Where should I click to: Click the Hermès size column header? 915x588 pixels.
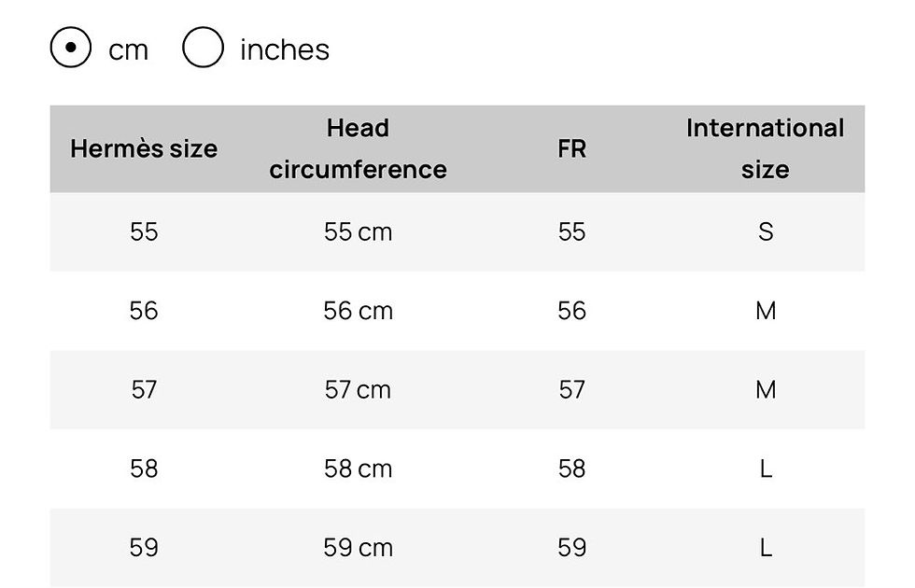(144, 148)
